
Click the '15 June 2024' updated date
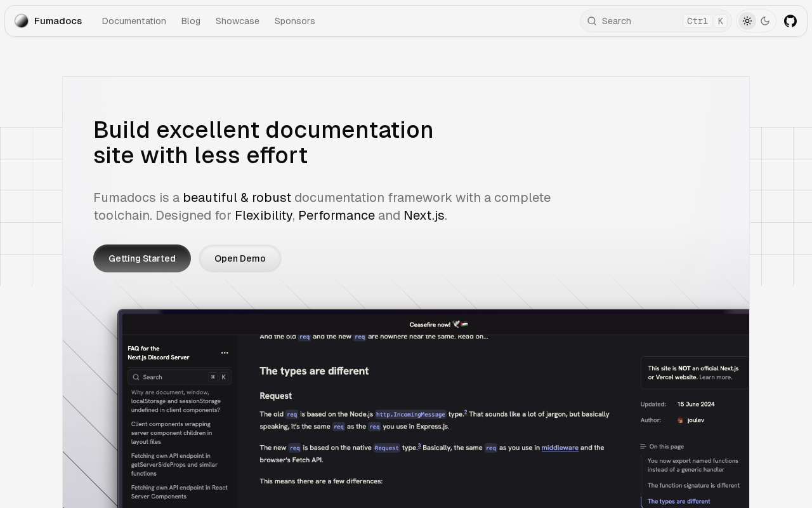tap(696, 404)
